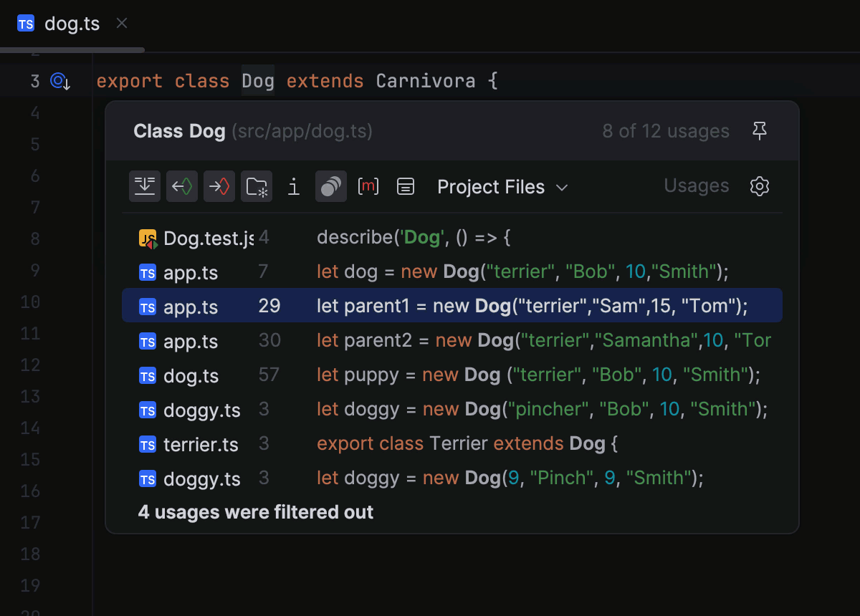The image size is (860, 616).
Task: Select the [m] filter icon in the popup toolbar
Action: (368, 186)
